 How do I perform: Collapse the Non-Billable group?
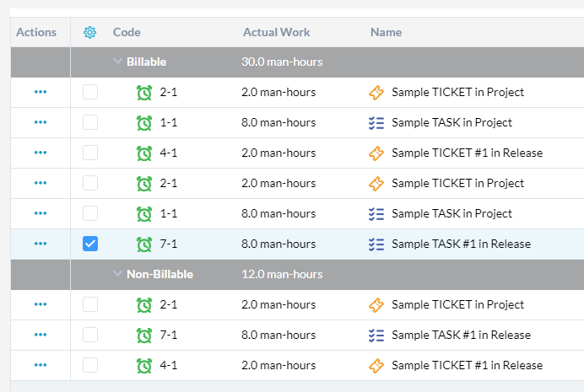[117, 274]
